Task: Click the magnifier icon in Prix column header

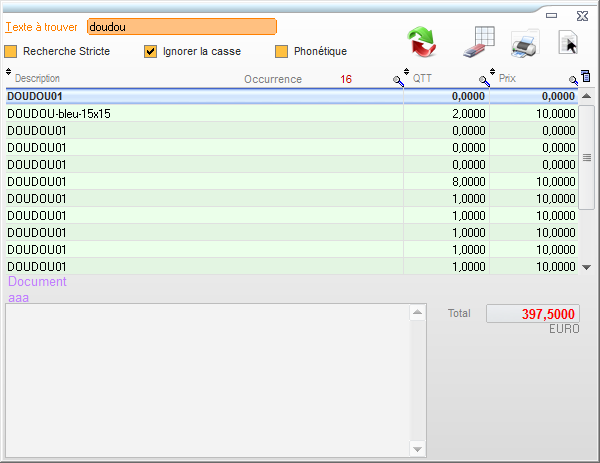Action: coord(573,80)
